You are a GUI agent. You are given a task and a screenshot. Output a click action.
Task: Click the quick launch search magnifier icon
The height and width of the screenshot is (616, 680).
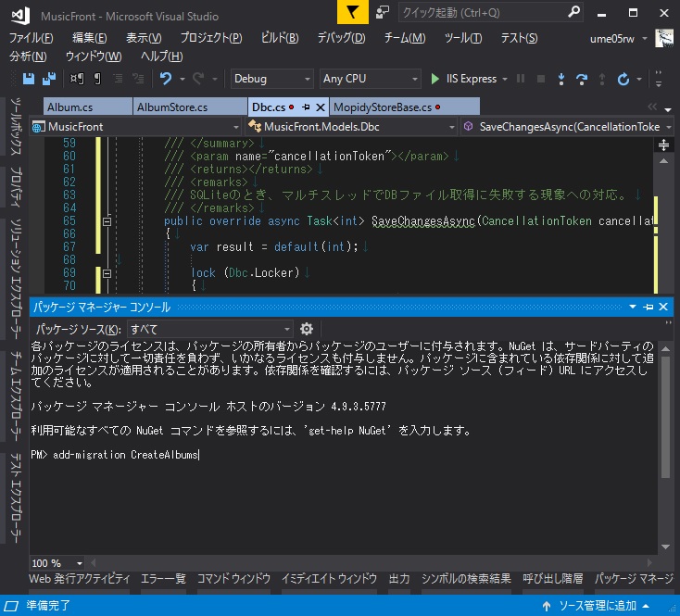573,12
